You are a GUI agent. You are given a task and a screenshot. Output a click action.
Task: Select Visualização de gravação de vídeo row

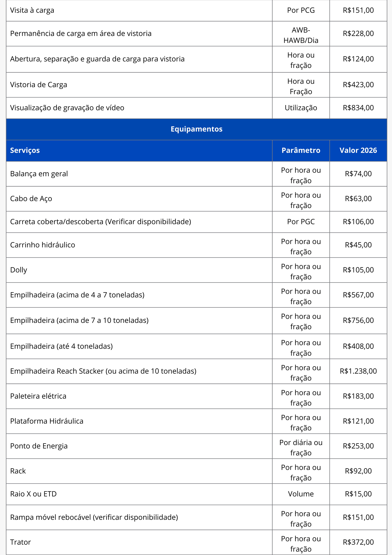[x=196, y=108]
